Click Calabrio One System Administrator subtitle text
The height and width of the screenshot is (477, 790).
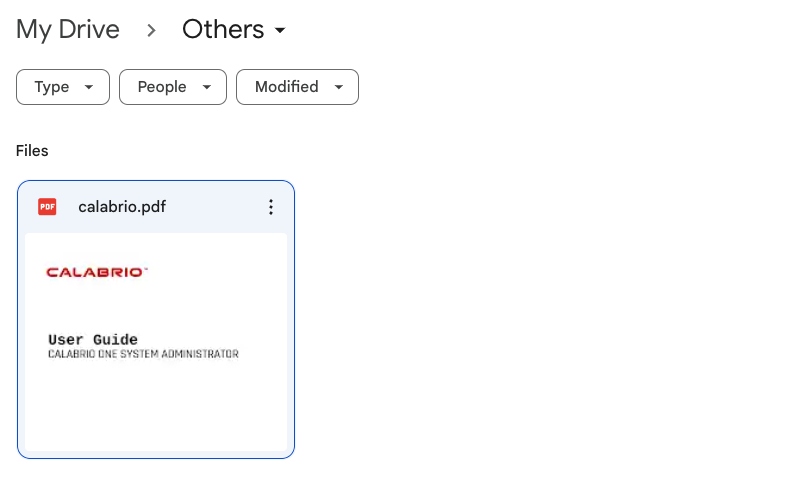(143, 354)
